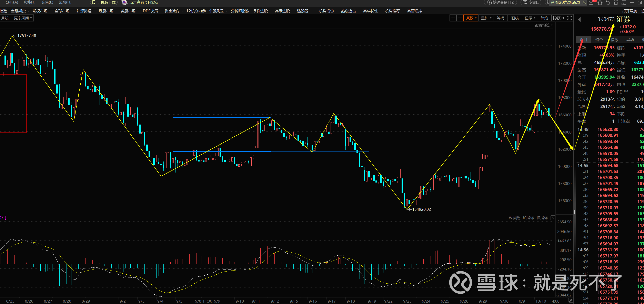The image size is (644, 304).
Task: Toggle the 简约 simple mode
Action: [544, 18]
